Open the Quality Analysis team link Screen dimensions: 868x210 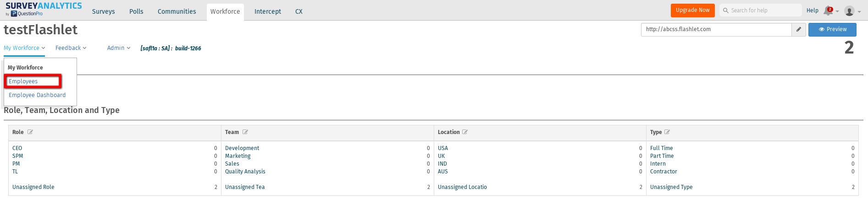click(245, 172)
